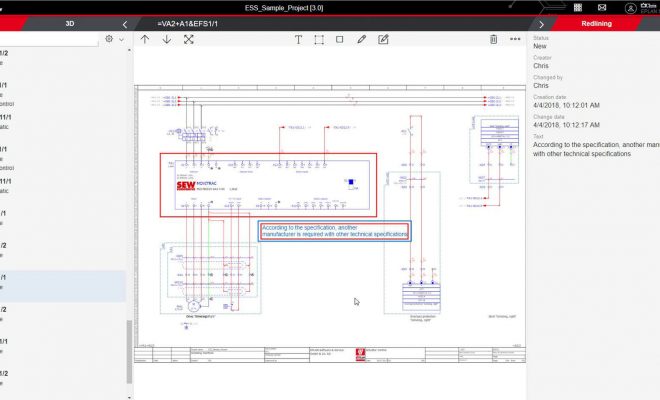Click the edit note icon
Screen dimensions: 660x400
tap(383, 40)
